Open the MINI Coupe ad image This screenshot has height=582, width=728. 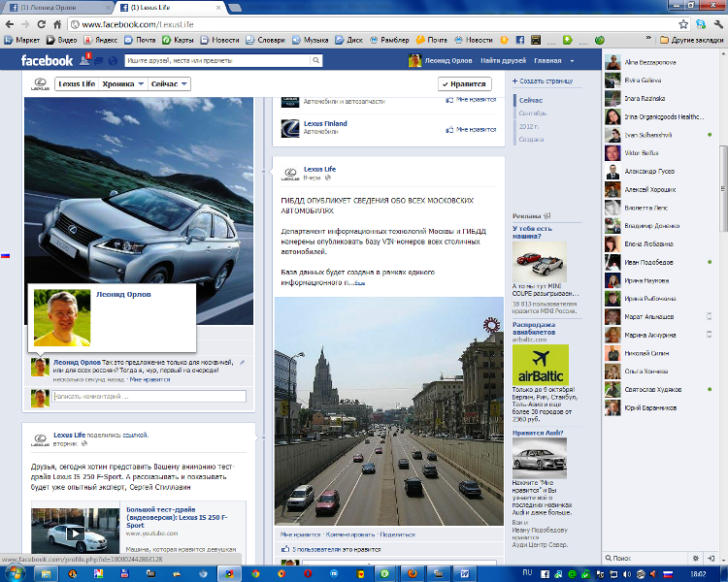540,262
